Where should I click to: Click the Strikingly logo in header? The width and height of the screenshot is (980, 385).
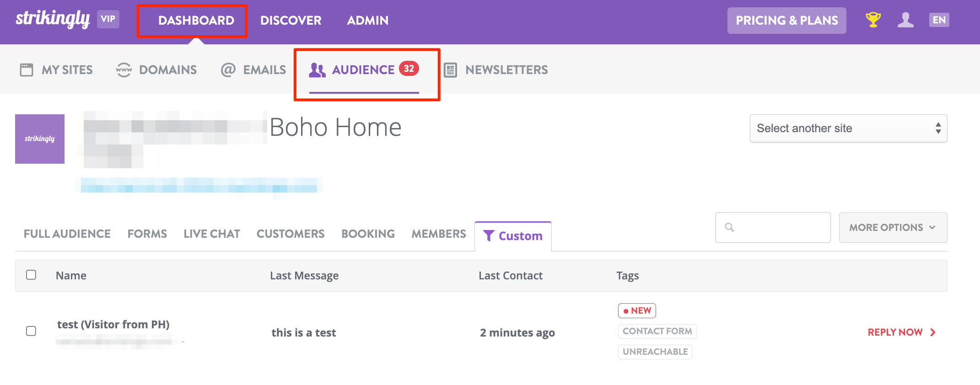pos(53,20)
